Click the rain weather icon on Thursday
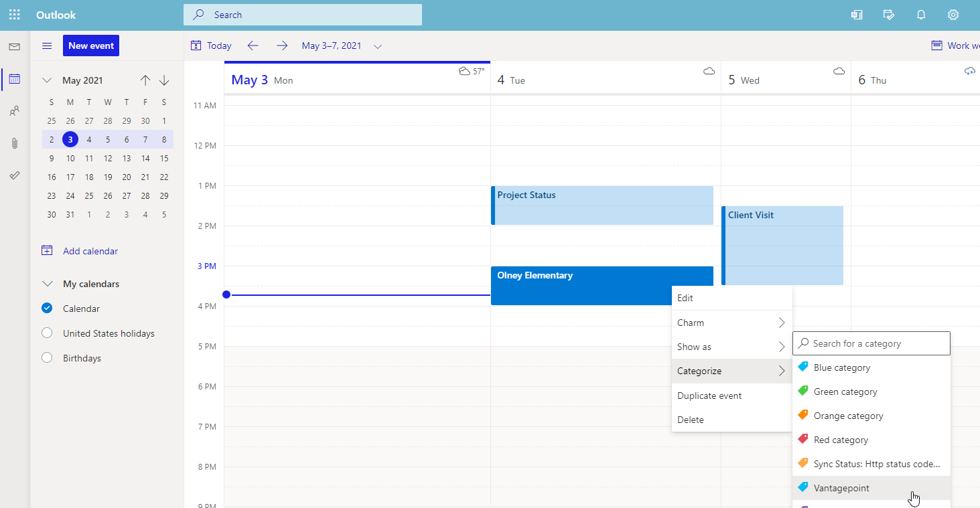This screenshot has height=508, width=980. tap(970, 71)
